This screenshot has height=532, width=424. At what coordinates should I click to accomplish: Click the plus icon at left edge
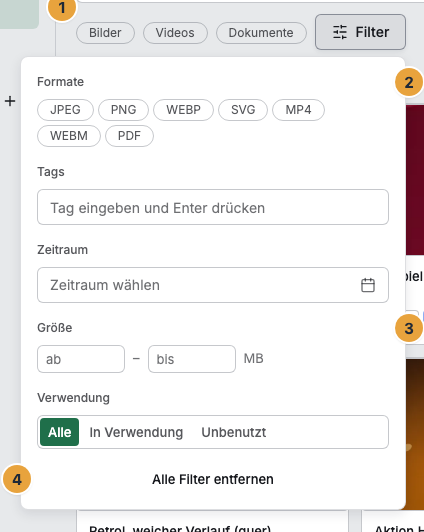point(10,101)
